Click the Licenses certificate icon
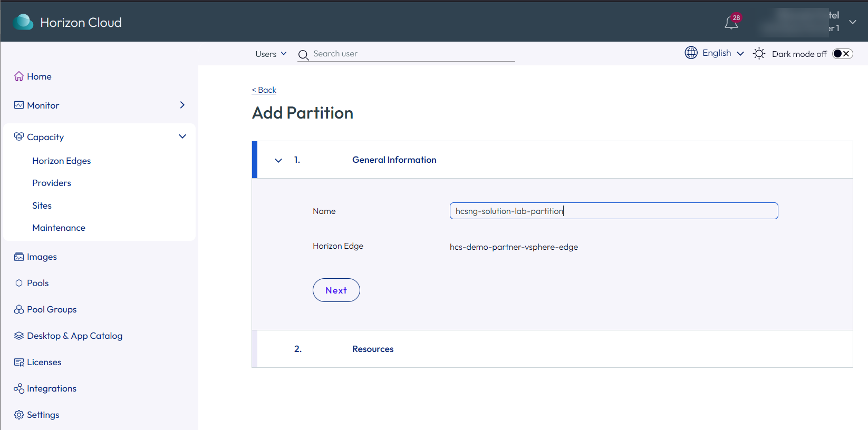 pyautogui.click(x=19, y=362)
